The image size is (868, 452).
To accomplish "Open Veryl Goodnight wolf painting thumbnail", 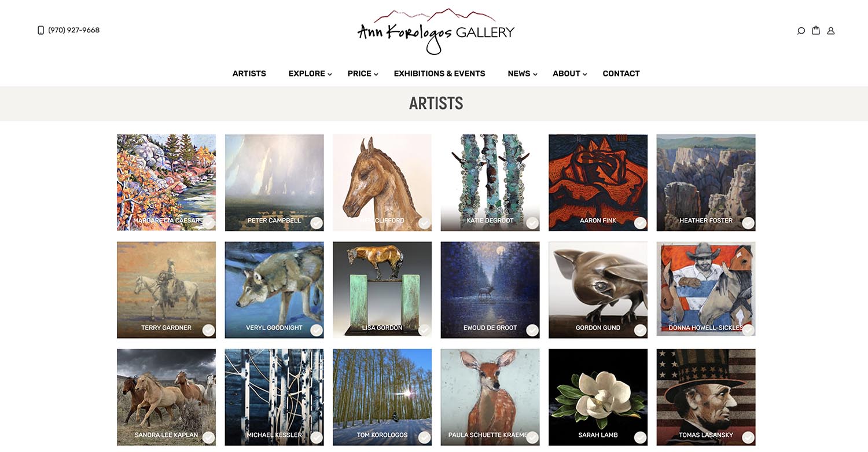I will pos(274,289).
